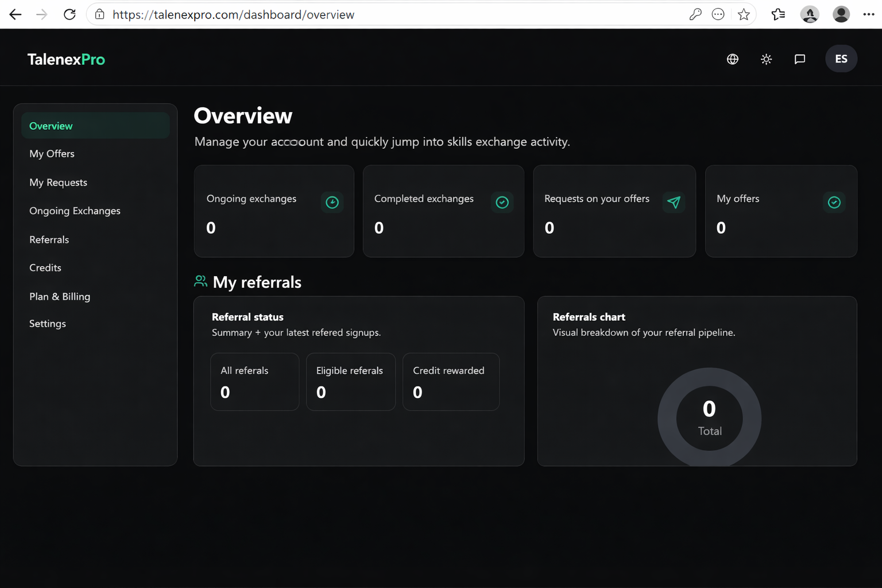Open the Ongoing exchanges card

(274, 211)
